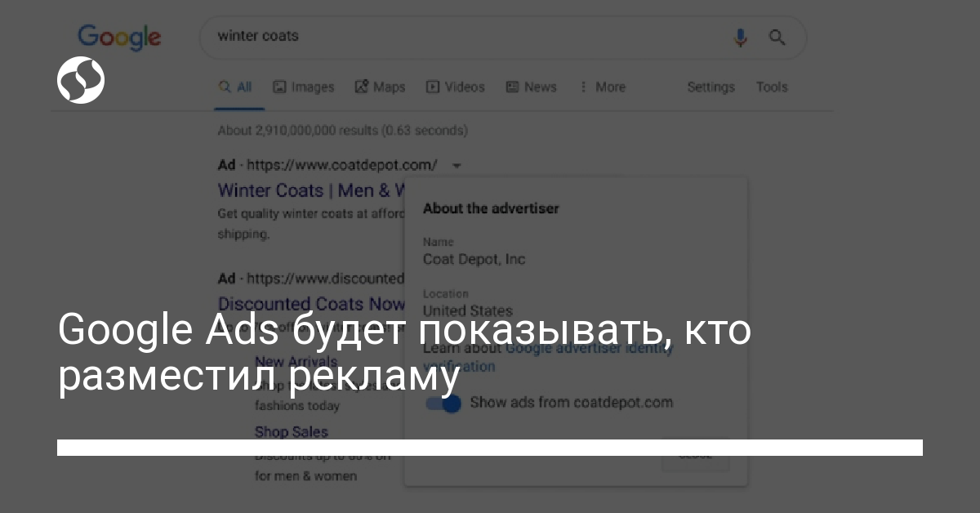The height and width of the screenshot is (513, 980).
Task: Open the Tools option
Action: pos(772,87)
